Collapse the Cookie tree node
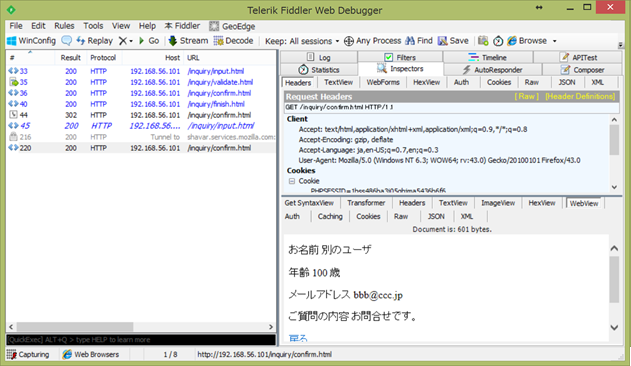Viewport: 631px width, 366px height. coord(292,181)
